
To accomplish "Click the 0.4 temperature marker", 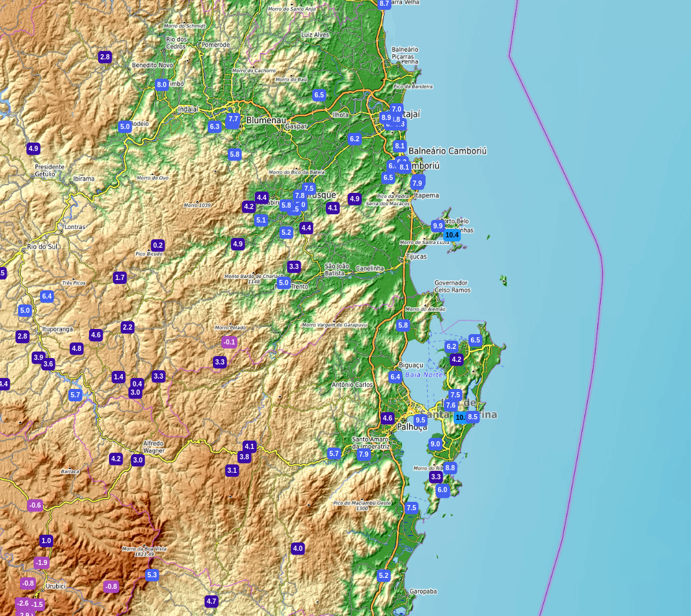I will [x=137, y=384].
